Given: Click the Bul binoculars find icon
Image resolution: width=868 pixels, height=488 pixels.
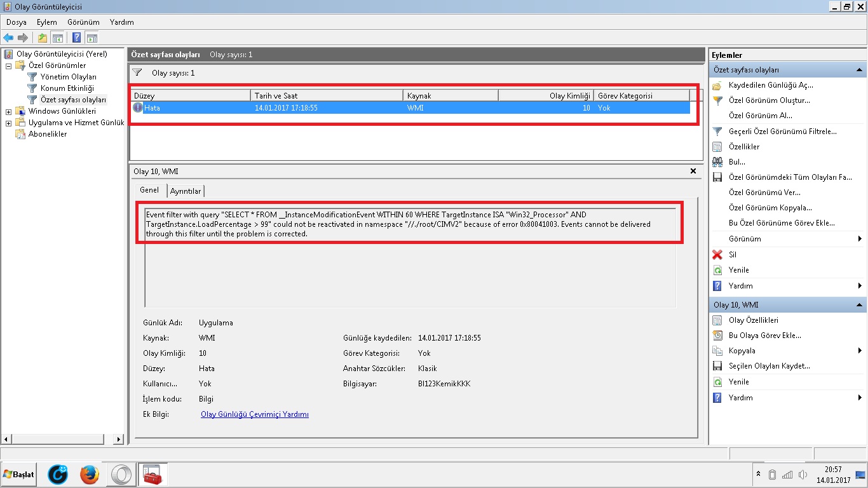Looking at the screenshot, I should pos(717,162).
